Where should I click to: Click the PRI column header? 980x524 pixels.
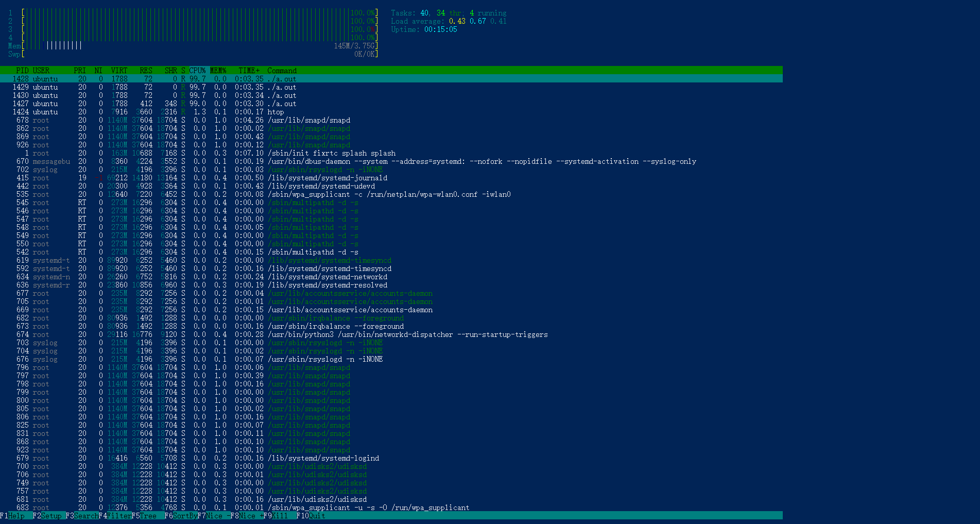80,71
